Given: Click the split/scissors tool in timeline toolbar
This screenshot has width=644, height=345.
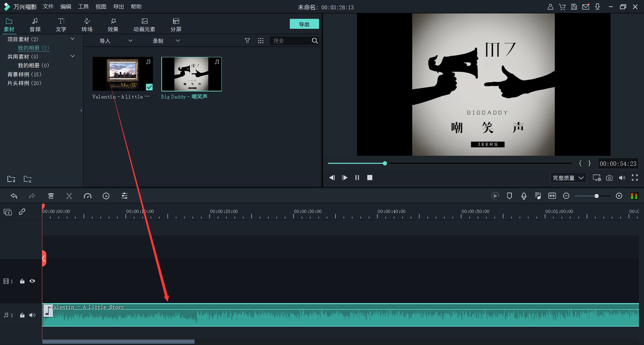Looking at the screenshot, I should (69, 196).
